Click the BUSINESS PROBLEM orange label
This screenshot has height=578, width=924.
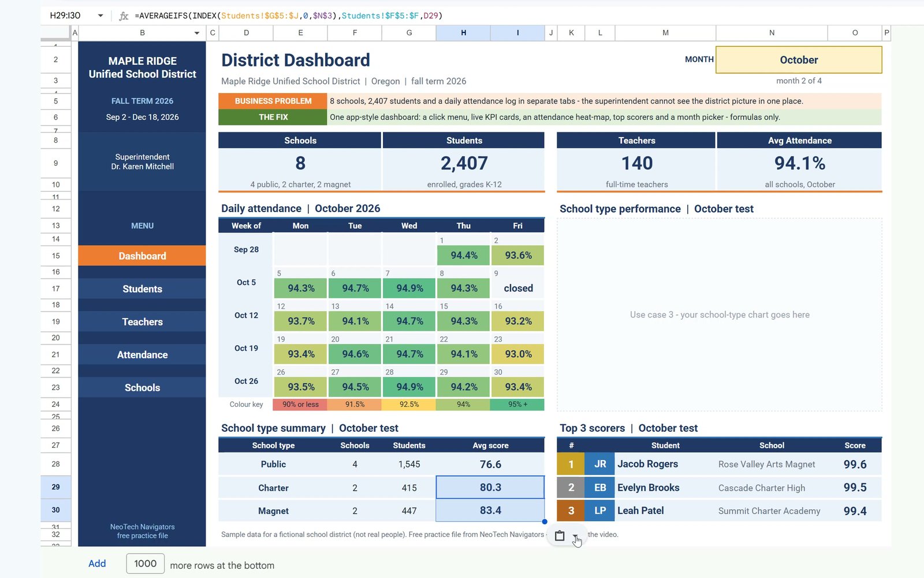tap(273, 101)
